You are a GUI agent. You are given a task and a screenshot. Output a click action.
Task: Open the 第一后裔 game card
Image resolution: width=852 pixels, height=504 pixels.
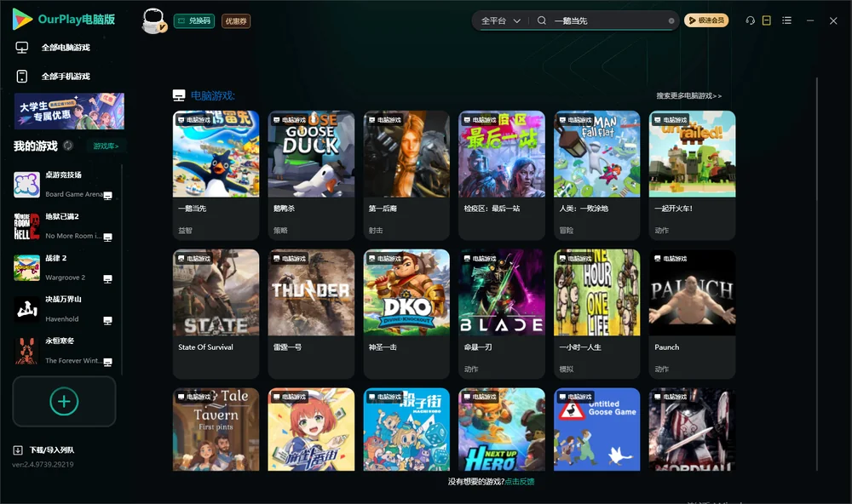pos(406,175)
